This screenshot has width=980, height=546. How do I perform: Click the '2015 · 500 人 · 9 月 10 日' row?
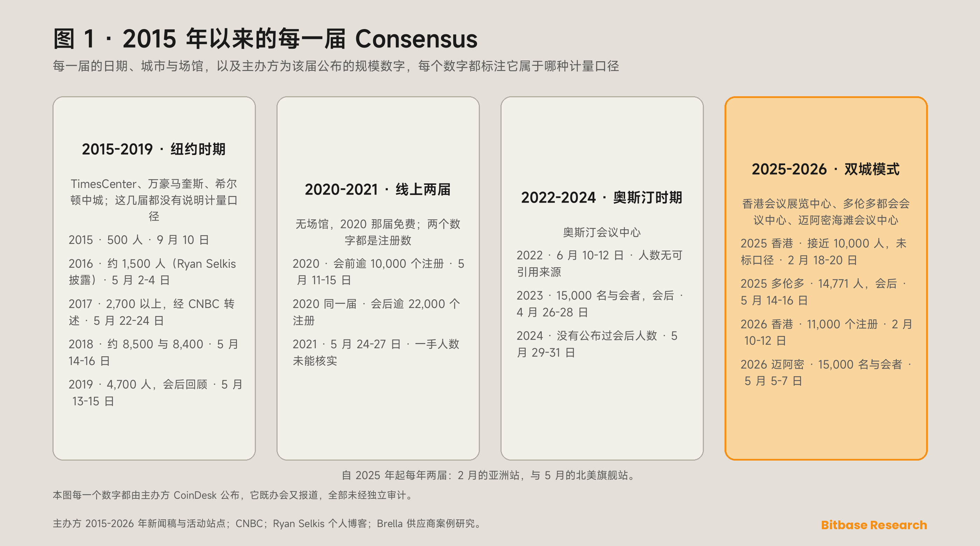coord(139,240)
